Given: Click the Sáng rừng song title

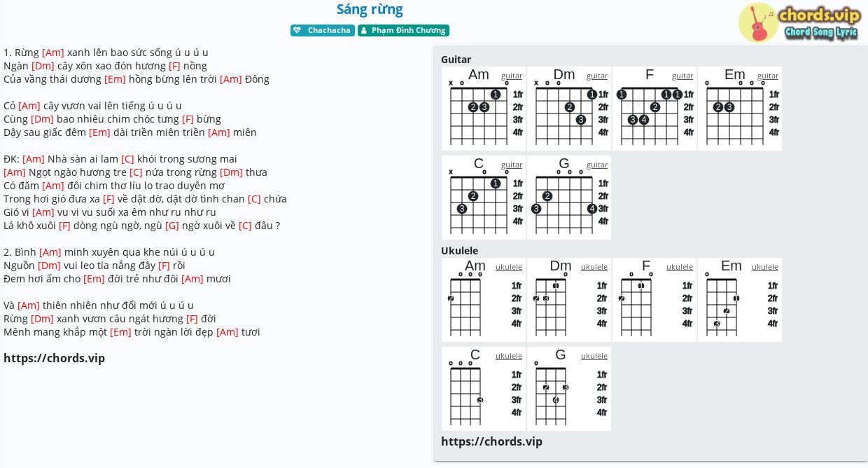Looking at the screenshot, I should 370,9.
